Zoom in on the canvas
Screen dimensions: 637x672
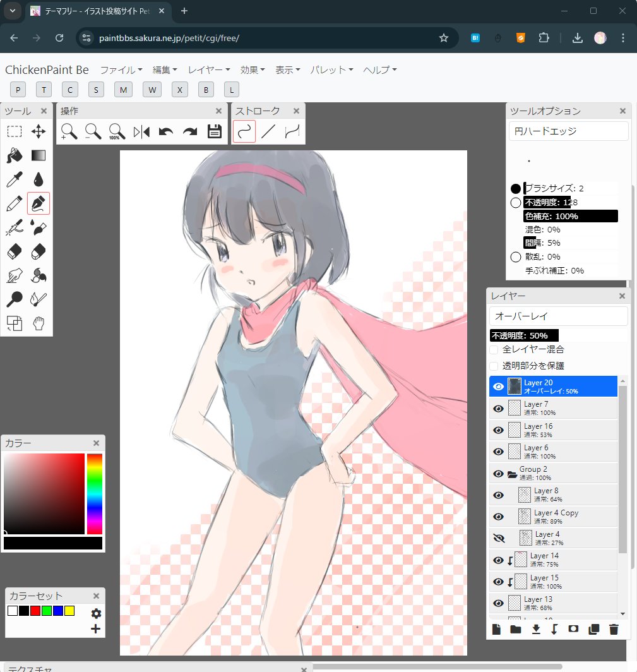69,131
